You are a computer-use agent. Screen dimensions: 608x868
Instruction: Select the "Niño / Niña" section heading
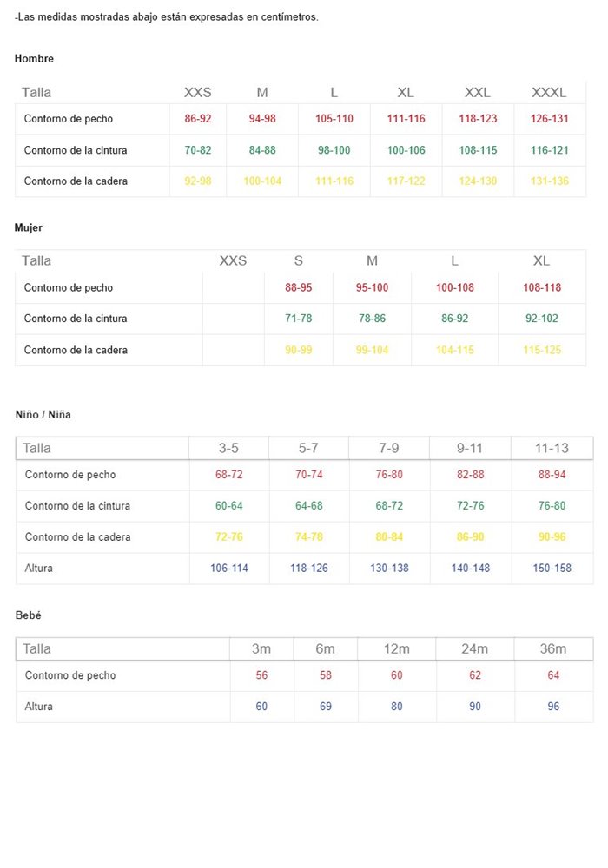43,415
